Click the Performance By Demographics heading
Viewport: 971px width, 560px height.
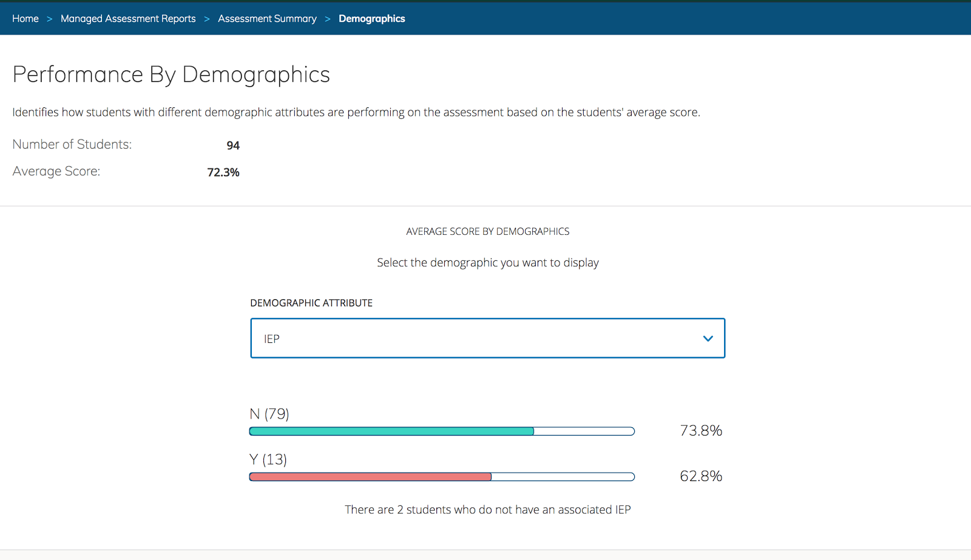(x=172, y=74)
